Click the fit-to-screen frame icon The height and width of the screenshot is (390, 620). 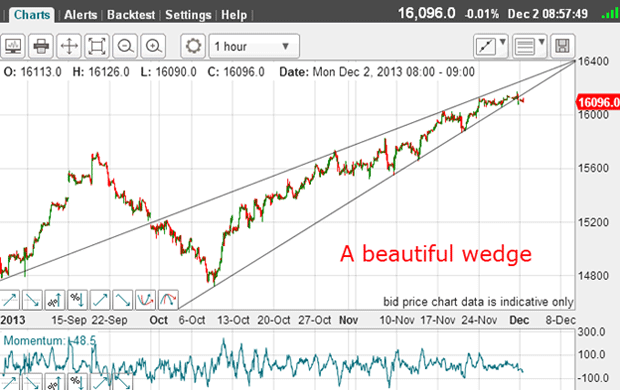[x=97, y=46]
